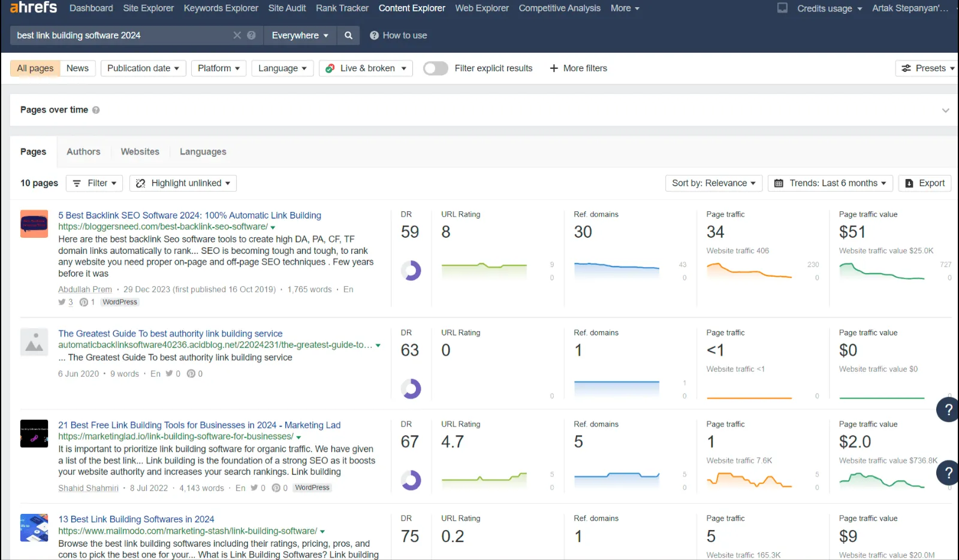
Task: Select the Pages tab
Action: (33, 152)
